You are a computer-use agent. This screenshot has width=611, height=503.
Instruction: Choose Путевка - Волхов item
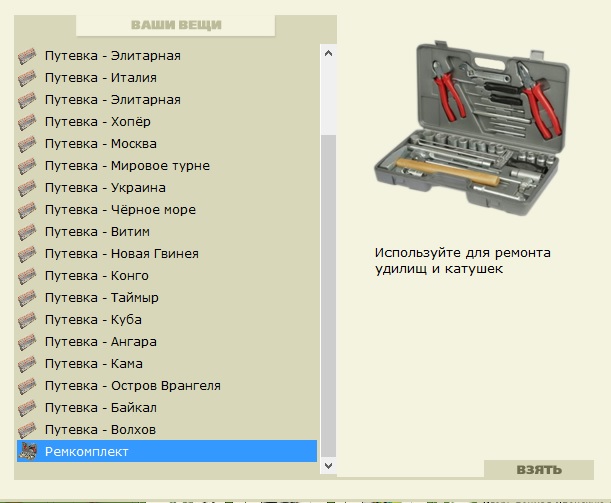pos(167,430)
